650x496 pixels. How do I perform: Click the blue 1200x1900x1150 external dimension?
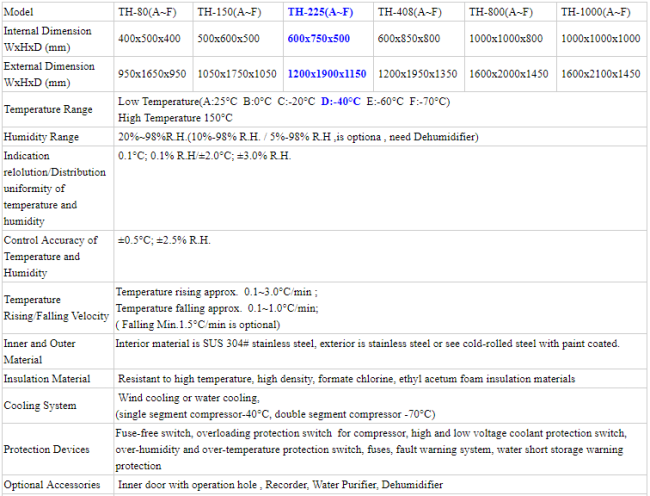point(326,74)
